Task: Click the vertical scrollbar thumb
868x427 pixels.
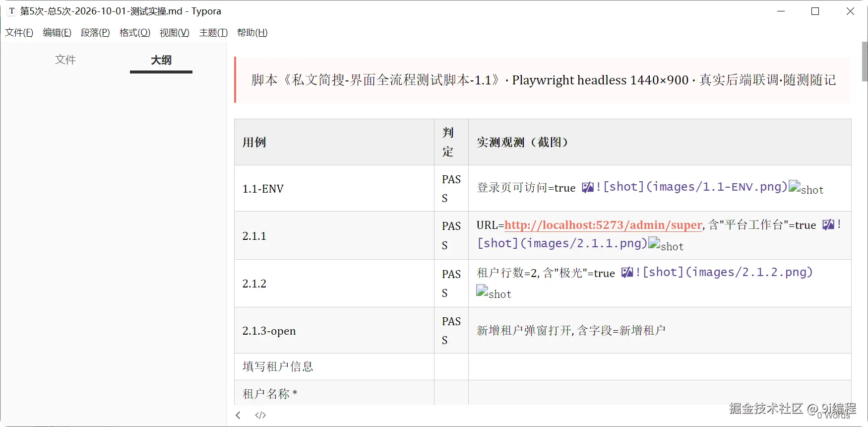Action: (x=865, y=62)
